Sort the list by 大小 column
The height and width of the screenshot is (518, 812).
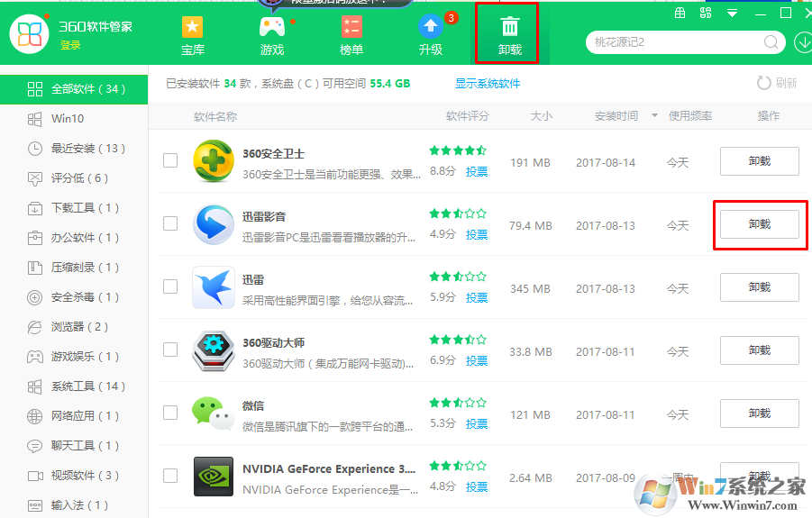(541, 116)
